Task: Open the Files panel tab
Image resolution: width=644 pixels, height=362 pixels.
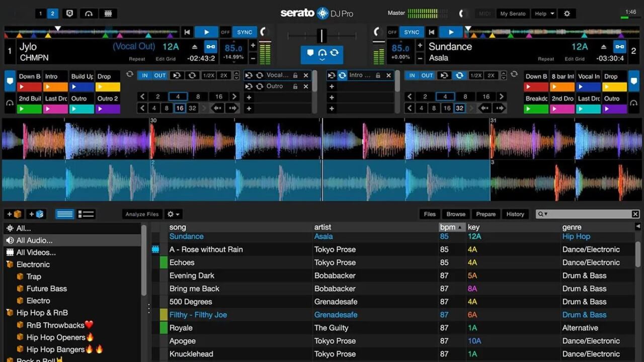Action: click(x=430, y=214)
